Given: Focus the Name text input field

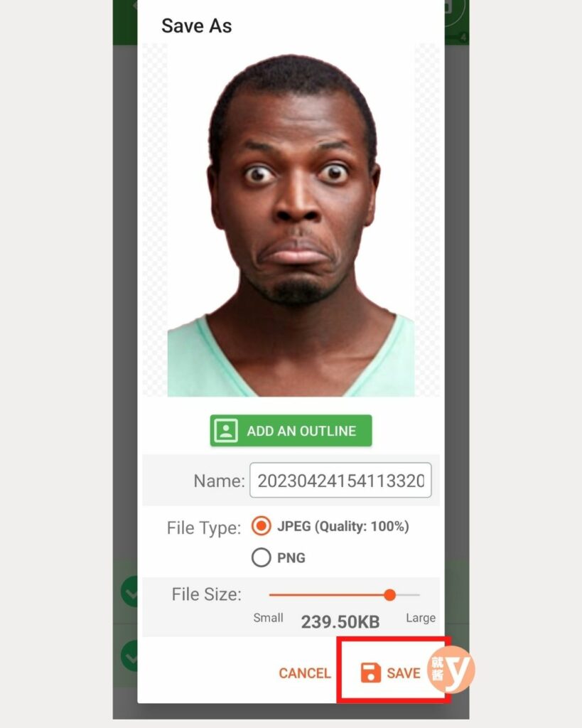Looking at the screenshot, I should tap(340, 480).
